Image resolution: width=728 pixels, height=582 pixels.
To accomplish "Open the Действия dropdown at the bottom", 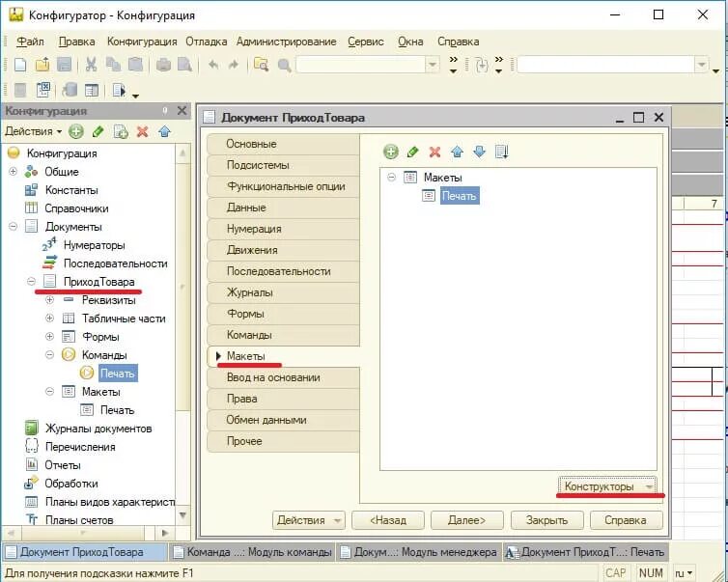I will click(309, 520).
